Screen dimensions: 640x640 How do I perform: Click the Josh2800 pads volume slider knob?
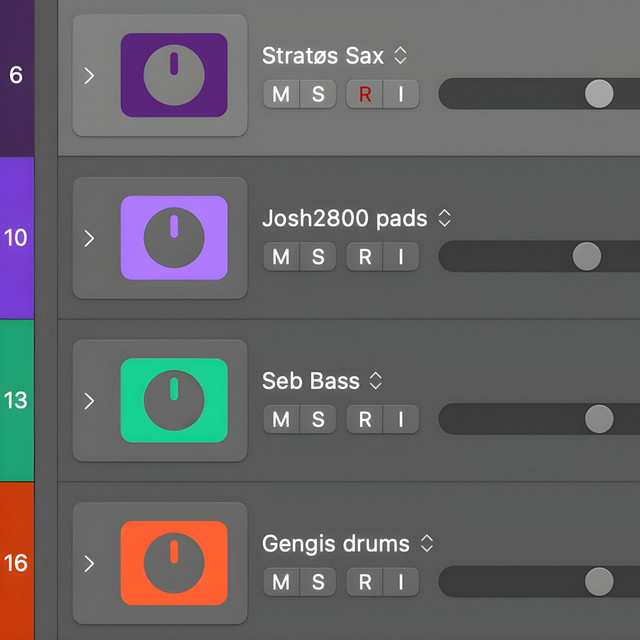(587, 256)
